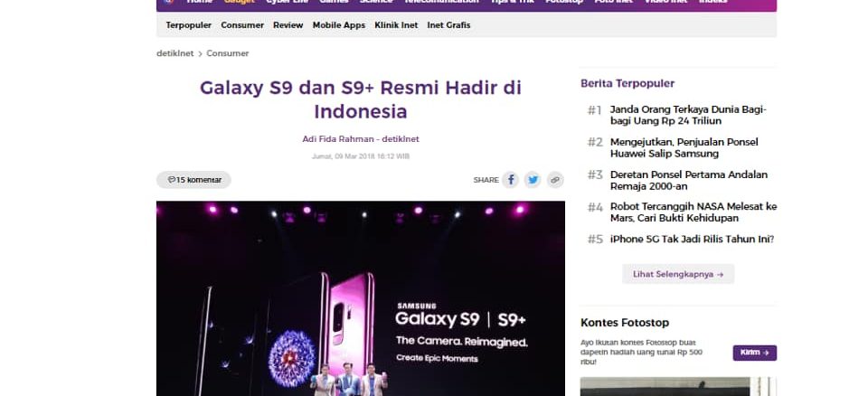This screenshot has width=868, height=396.
Task: Open Kontes Fotostop heading
Action: point(625,323)
